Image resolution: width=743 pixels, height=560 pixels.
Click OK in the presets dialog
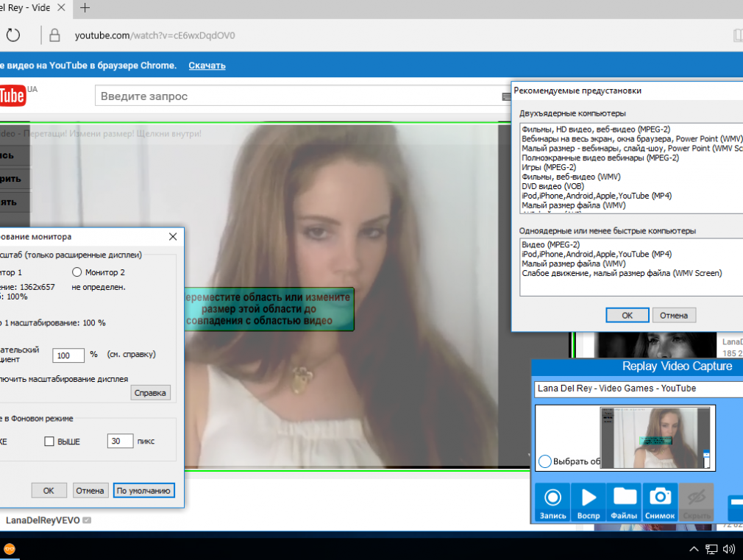tap(628, 316)
